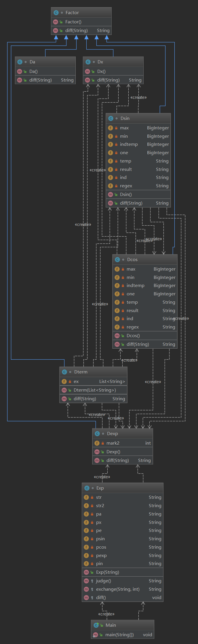Image resolution: width=198 pixels, height=644 pixels.
Task: Select field min in Dcos
Action: [130, 277]
